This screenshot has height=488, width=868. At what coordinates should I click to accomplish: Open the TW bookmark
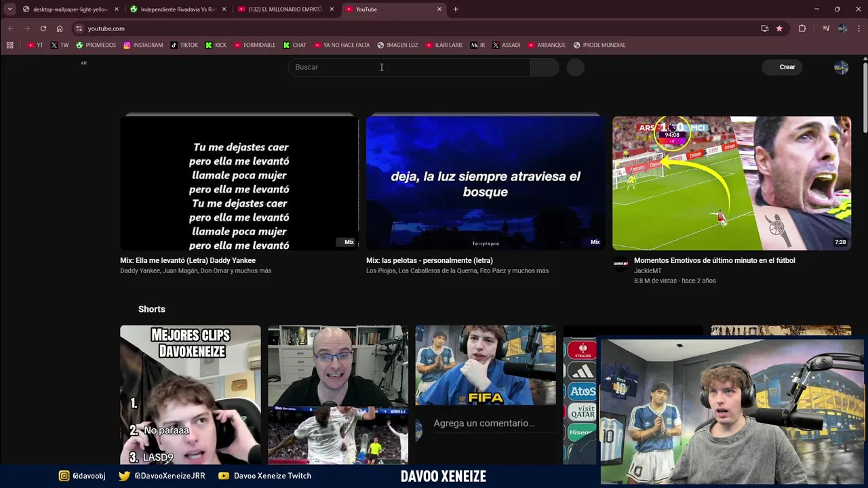pyautogui.click(x=60, y=45)
